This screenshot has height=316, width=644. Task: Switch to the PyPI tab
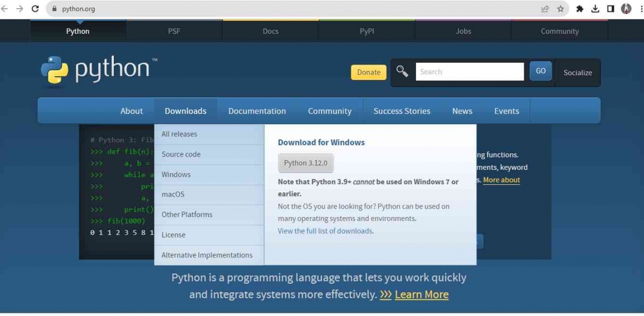tap(367, 31)
